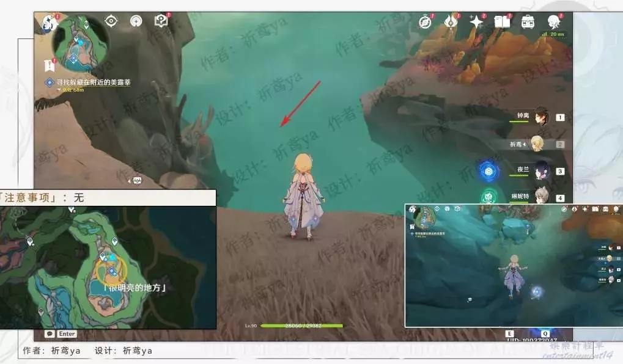Open the inset gameplay screenshot thumbnail
This screenshot has width=623, height=364.
click(513, 266)
